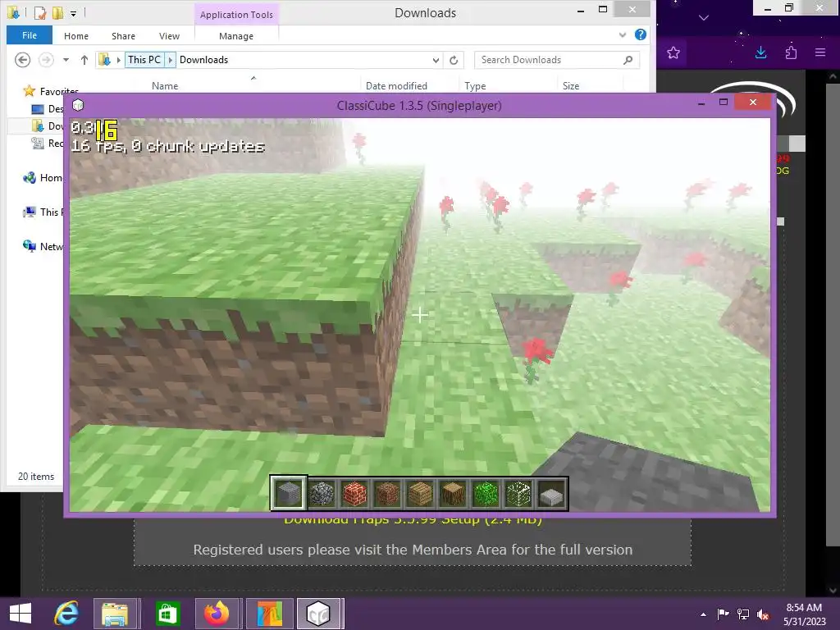Viewport: 840px width, 630px height.
Task: Open the Manage ribbon tab
Action: coord(236,36)
